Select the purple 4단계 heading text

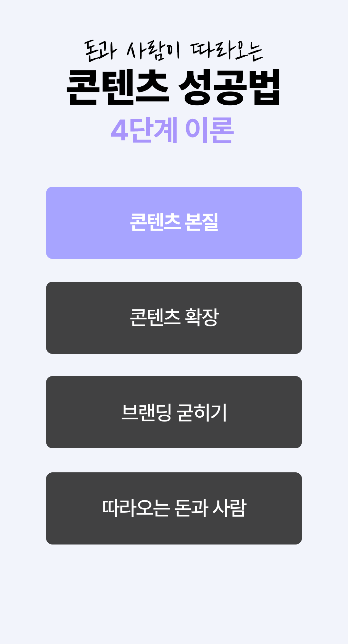(144, 130)
